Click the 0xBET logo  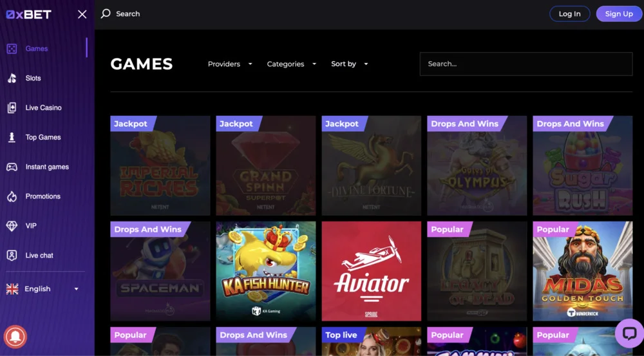[28, 14]
